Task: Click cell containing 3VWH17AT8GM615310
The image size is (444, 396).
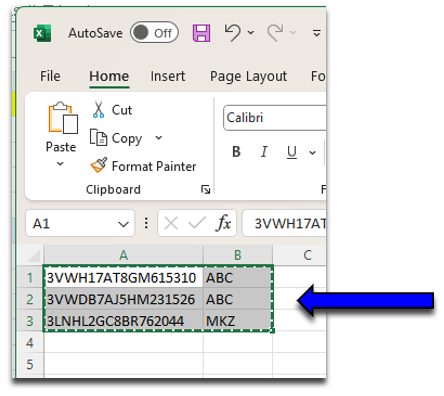Action: coord(123,277)
